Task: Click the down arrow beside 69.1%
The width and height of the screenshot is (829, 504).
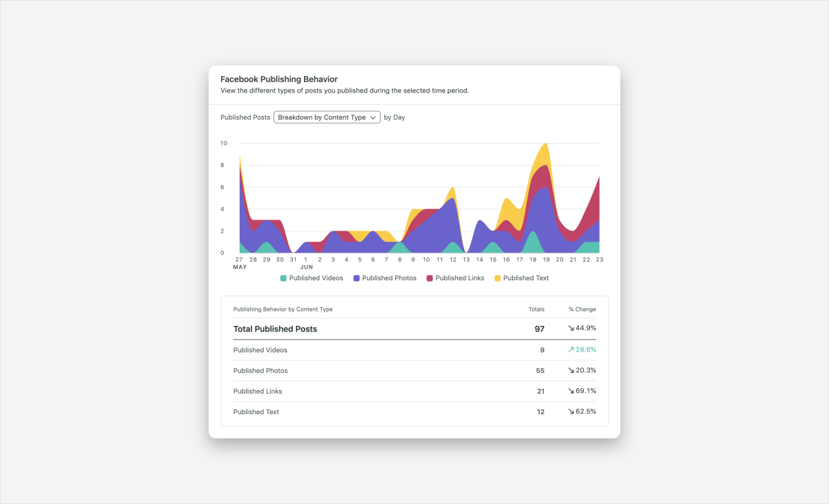Action: coord(571,391)
